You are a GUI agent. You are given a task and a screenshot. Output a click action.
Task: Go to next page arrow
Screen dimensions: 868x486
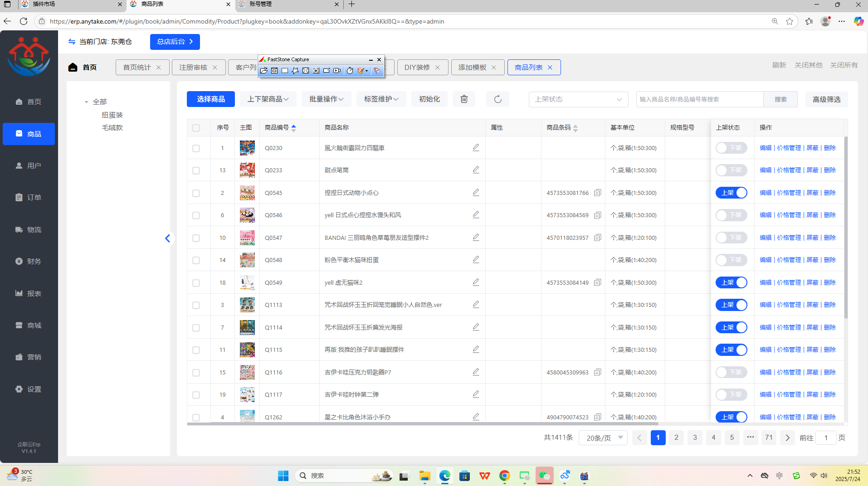tap(787, 437)
